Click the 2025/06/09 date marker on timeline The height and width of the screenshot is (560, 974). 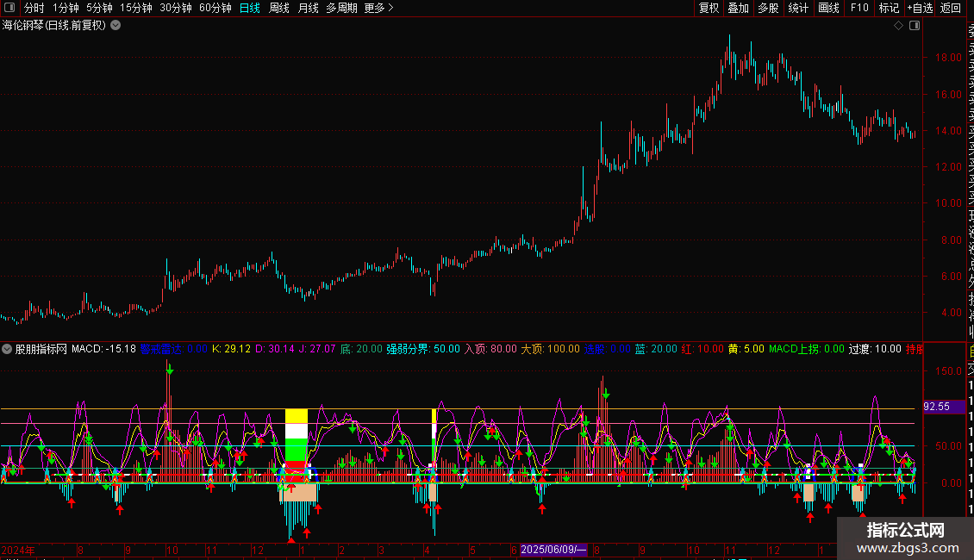(x=553, y=550)
